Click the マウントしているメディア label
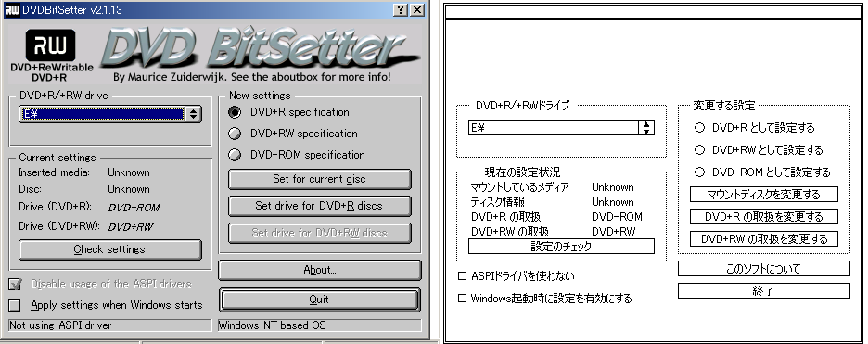Screen dimensions: 868x344 520,187
